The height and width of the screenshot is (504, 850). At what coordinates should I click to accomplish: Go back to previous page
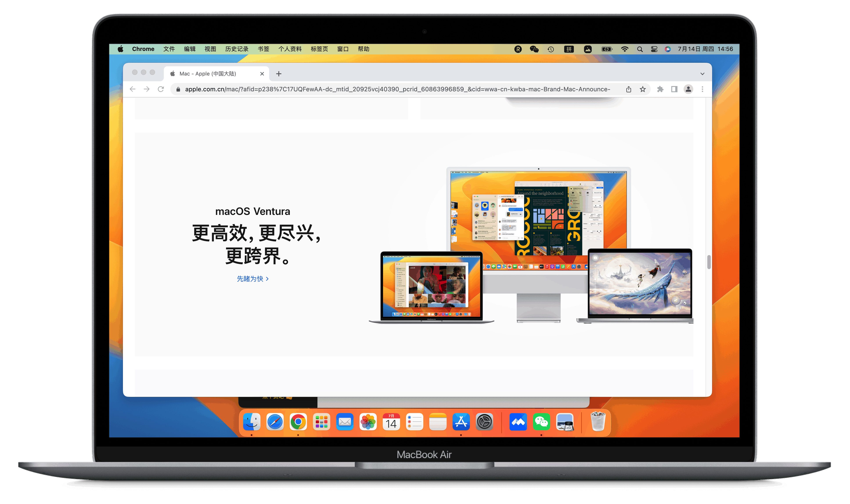click(132, 89)
